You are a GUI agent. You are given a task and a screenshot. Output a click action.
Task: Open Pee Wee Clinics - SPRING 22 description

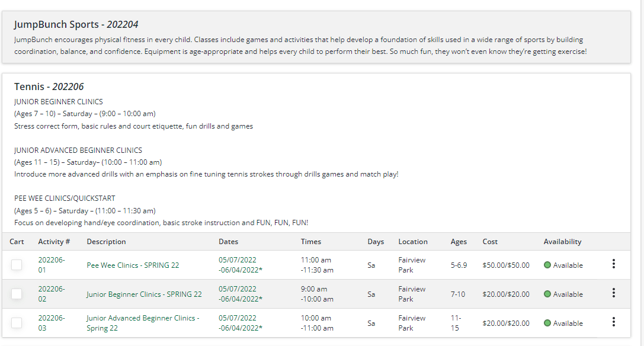coord(133,265)
